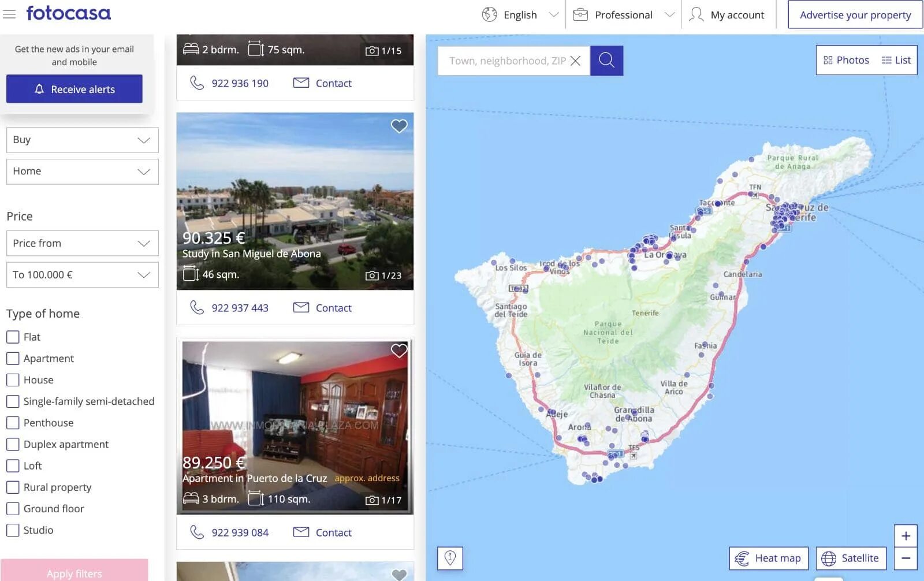Enable the Heat map layer
Viewport: 924px width, 581px height.
(x=769, y=558)
